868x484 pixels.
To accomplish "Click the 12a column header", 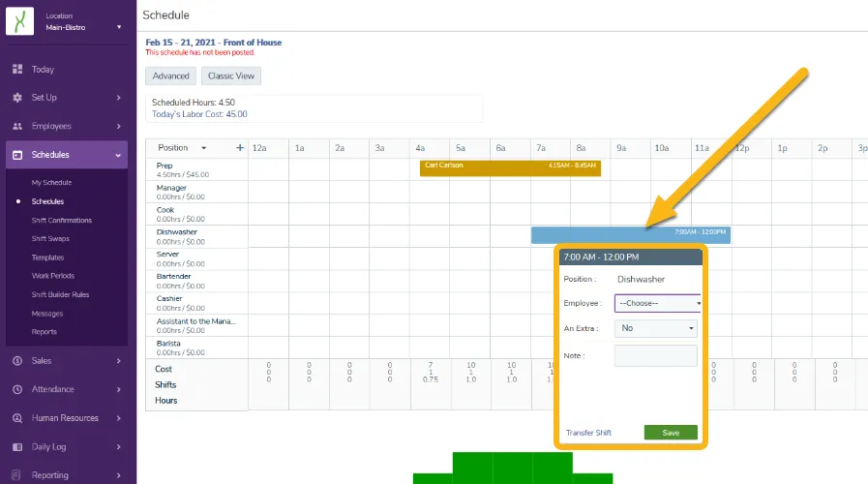I will [259, 148].
